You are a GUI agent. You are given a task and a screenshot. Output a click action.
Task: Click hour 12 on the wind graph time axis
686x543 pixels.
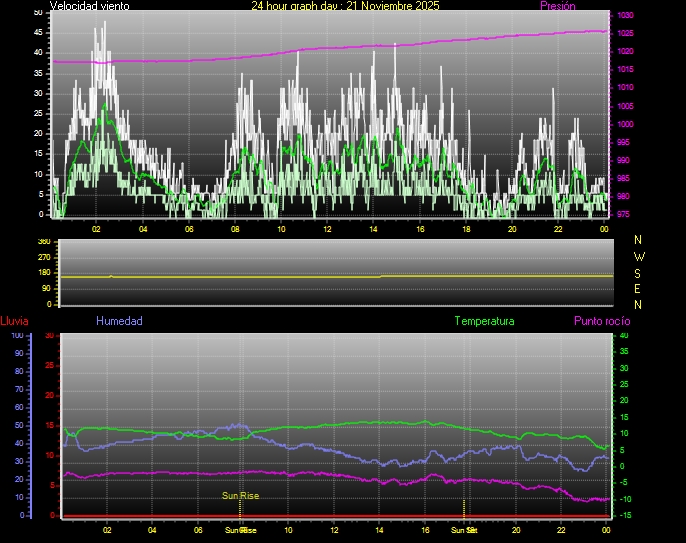[327, 229]
